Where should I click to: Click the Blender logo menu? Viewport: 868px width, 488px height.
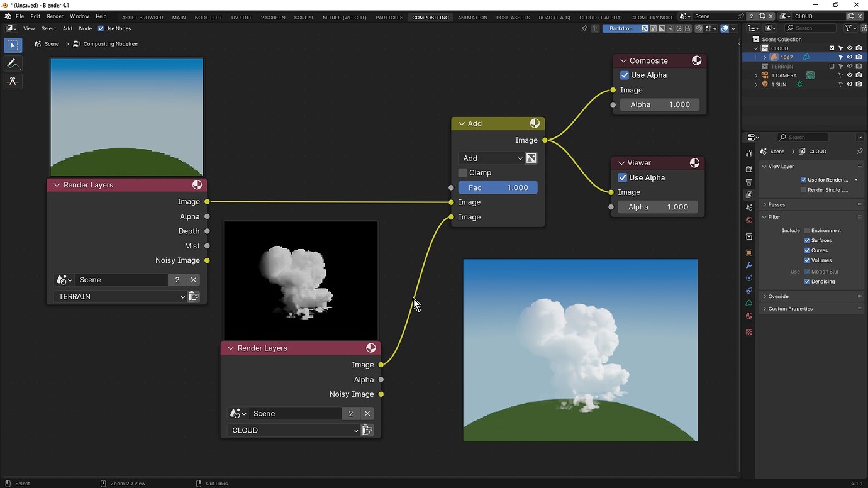pos(8,16)
